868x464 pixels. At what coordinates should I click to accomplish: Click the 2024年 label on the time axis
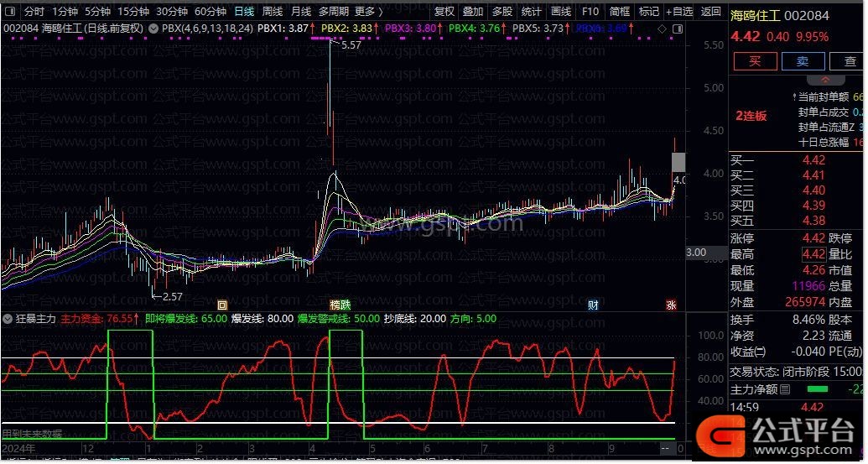tap(18, 449)
